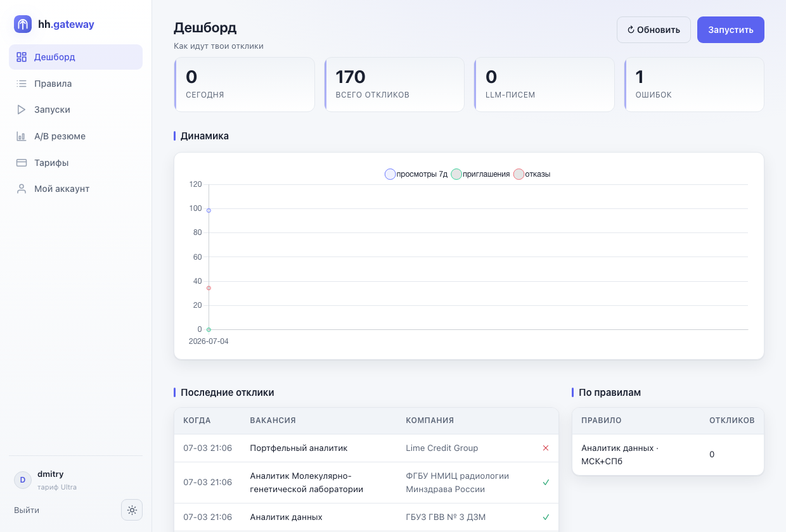The image size is (786, 532).
Task: Click the Запуски play icon
Action: 22,110
